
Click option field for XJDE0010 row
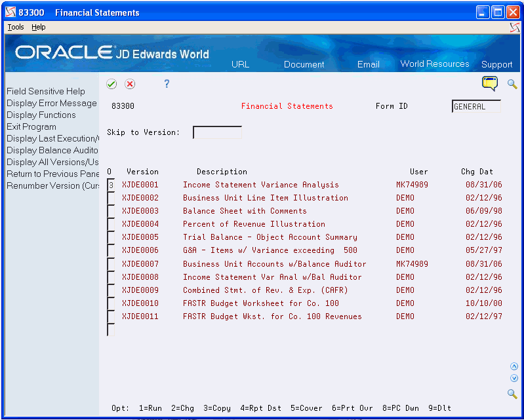(x=111, y=303)
